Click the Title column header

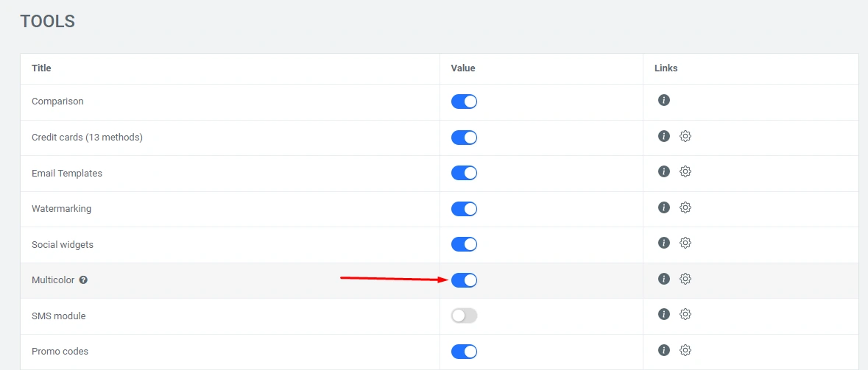point(41,68)
